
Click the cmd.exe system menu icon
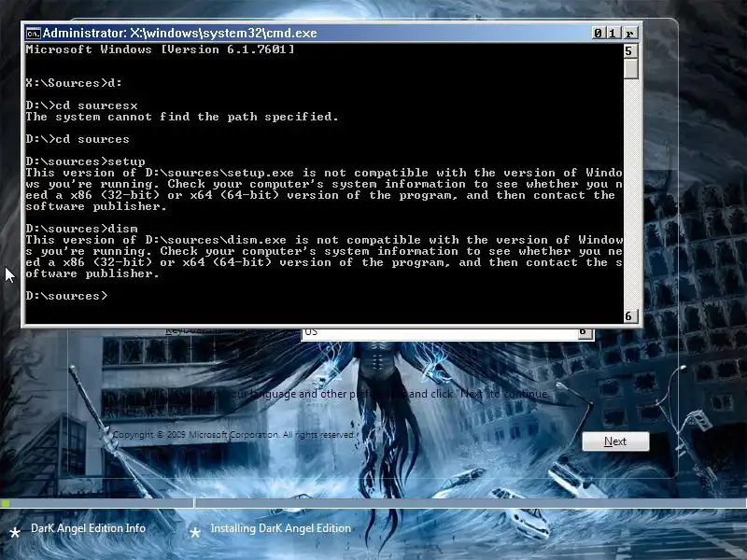(33, 34)
